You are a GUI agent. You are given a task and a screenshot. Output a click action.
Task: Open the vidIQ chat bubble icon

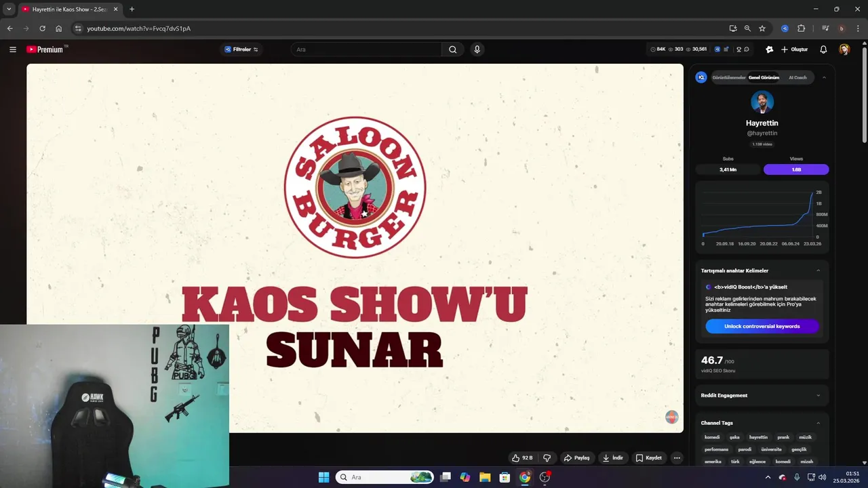tap(747, 49)
